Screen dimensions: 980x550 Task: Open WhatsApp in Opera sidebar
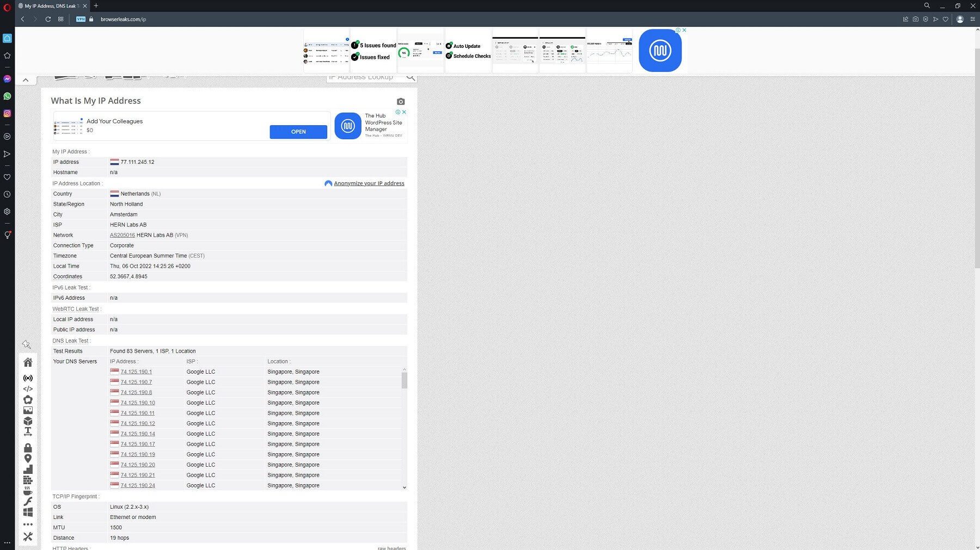(x=7, y=96)
